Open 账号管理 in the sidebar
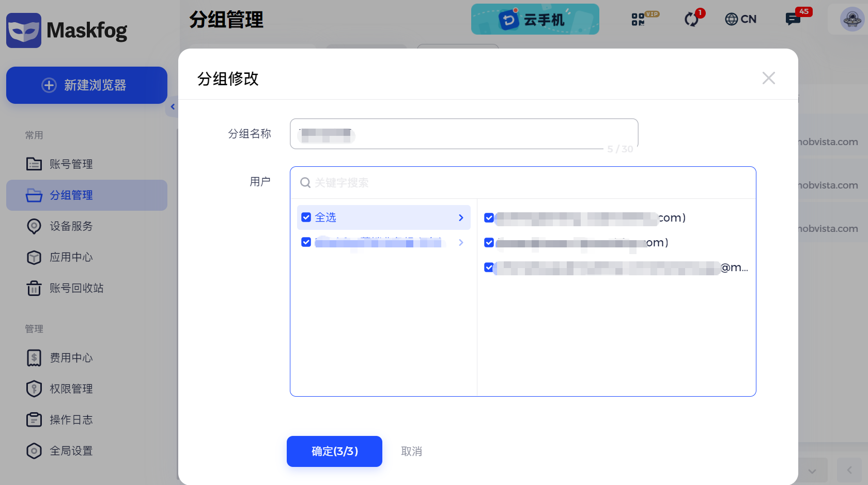The height and width of the screenshot is (485, 868). [x=71, y=164]
